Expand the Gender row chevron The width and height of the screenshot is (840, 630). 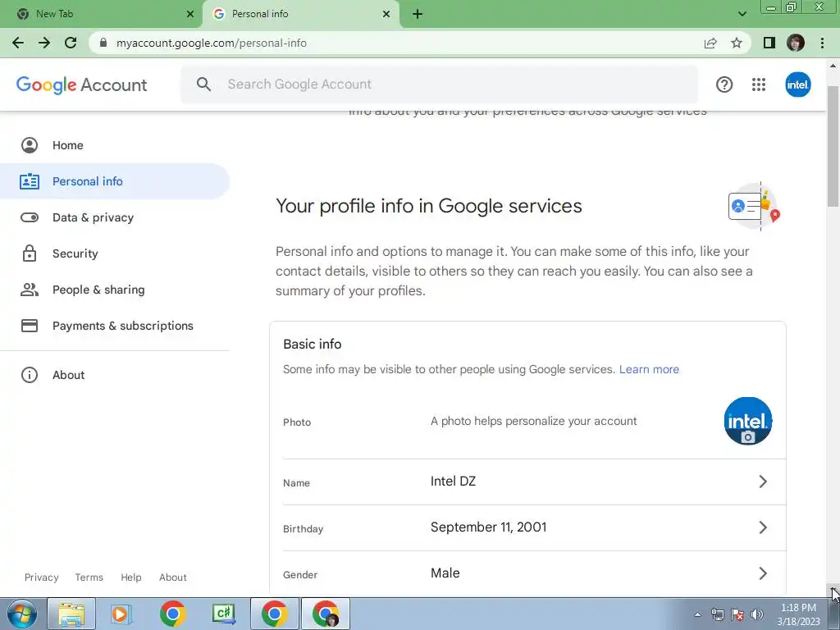point(763,573)
